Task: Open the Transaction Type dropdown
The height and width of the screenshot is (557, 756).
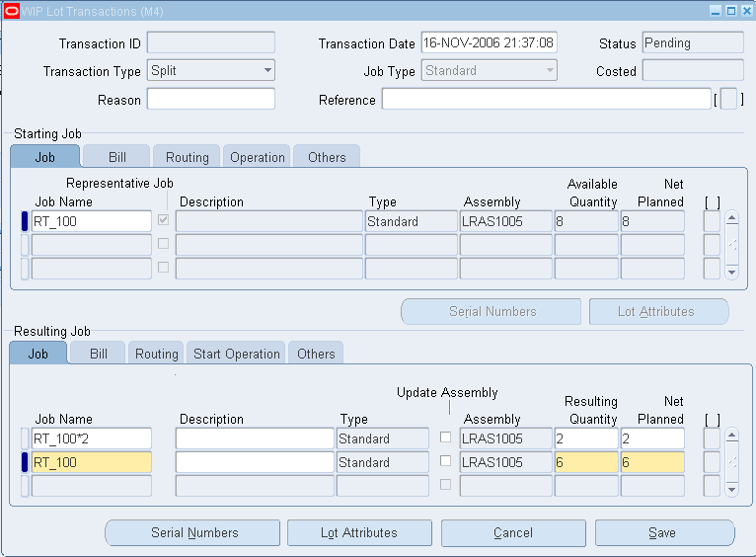Action: coord(267,70)
